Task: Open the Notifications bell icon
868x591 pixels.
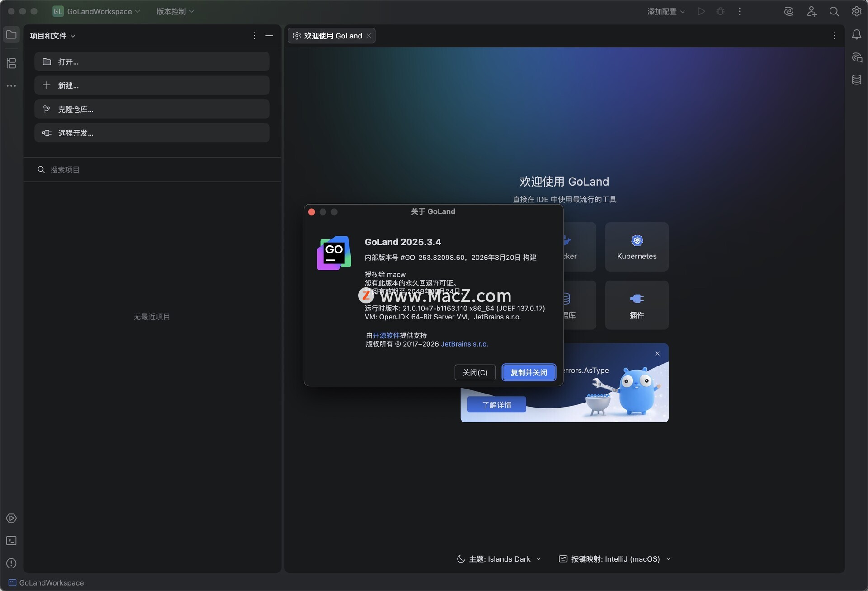Action: (856, 35)
